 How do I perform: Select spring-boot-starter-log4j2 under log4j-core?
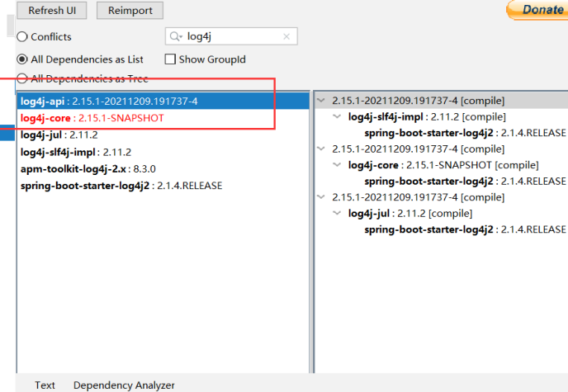coord(465,181)
